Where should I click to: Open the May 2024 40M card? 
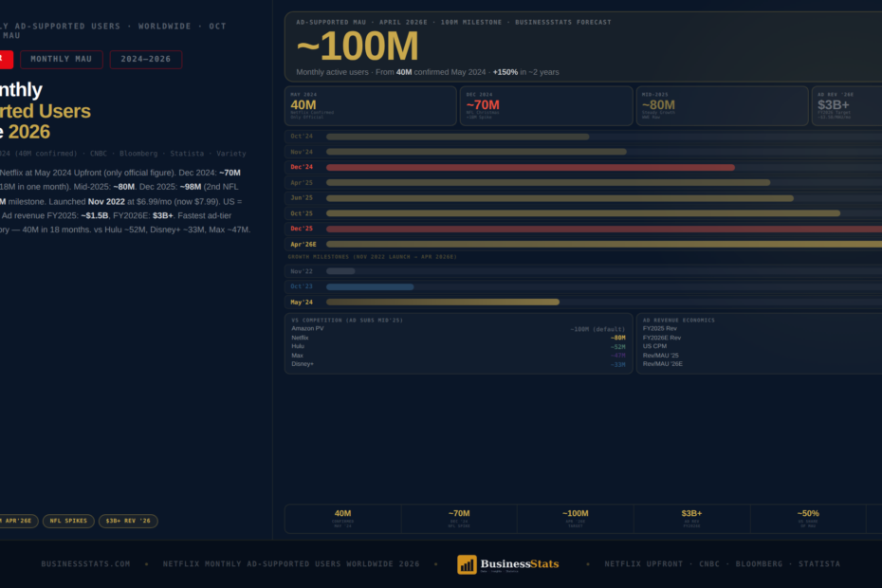click(x=371, y=106)
